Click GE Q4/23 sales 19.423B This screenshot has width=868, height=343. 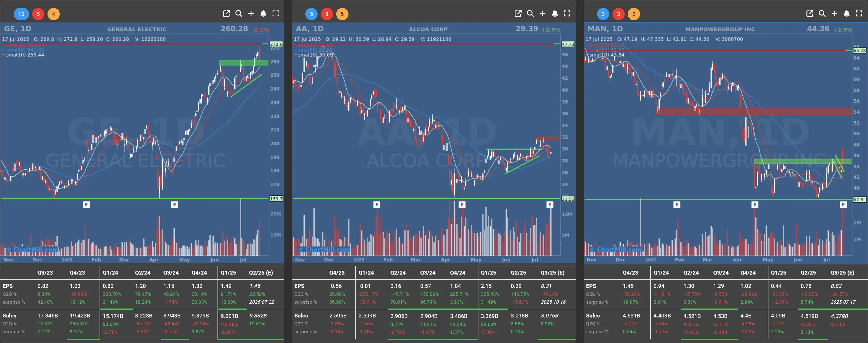(80, 316)
